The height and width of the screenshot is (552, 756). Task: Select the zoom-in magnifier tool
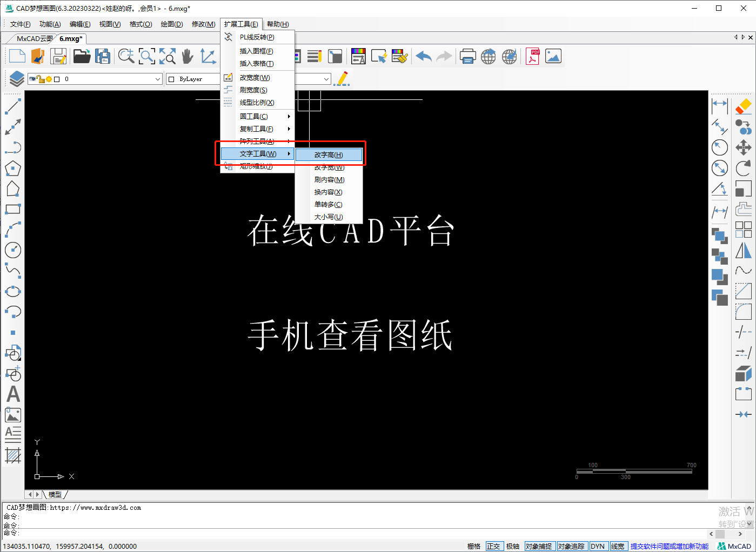[126, 56]
